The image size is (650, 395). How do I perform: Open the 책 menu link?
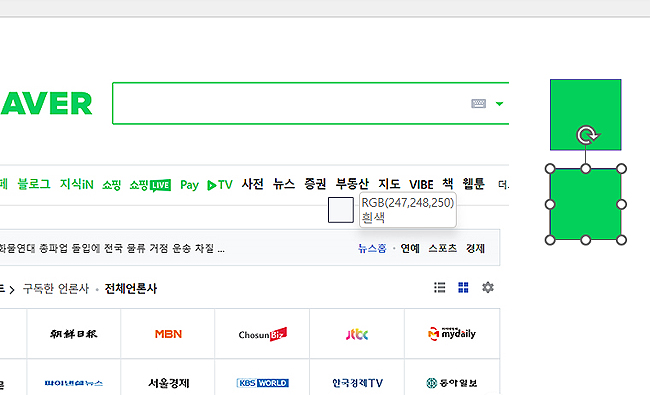click(448, 184)
